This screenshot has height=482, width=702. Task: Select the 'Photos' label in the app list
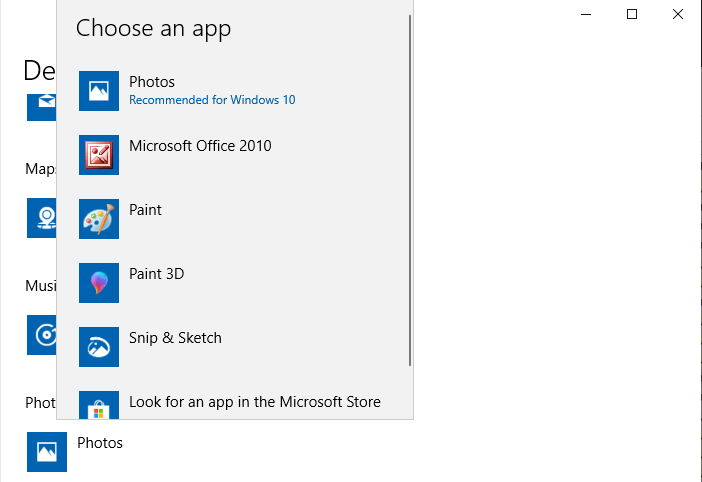pyautogui.click(x=152, y=82)
